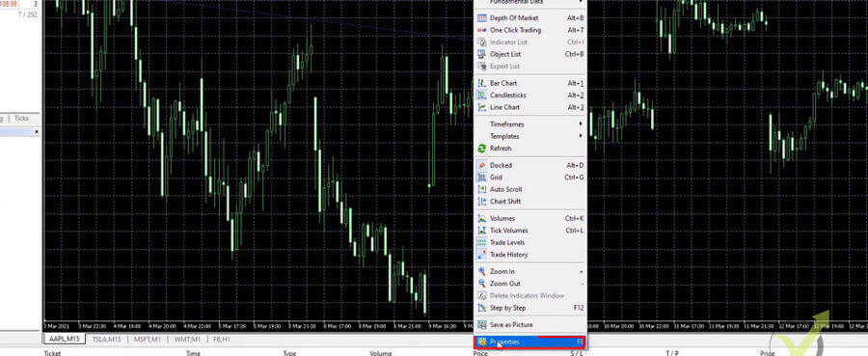
Task: Switch chart to Line Chart
Action: click(x=530, y=107)
